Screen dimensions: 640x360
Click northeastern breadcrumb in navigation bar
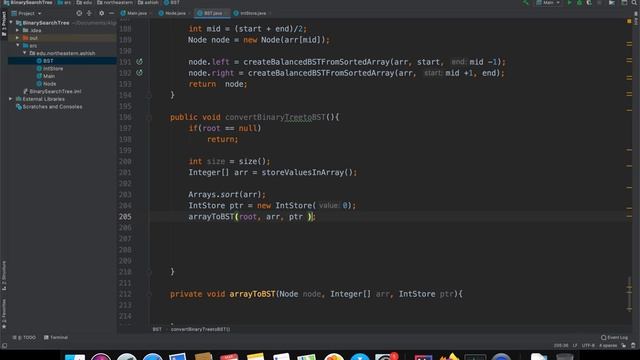(115, 2)
